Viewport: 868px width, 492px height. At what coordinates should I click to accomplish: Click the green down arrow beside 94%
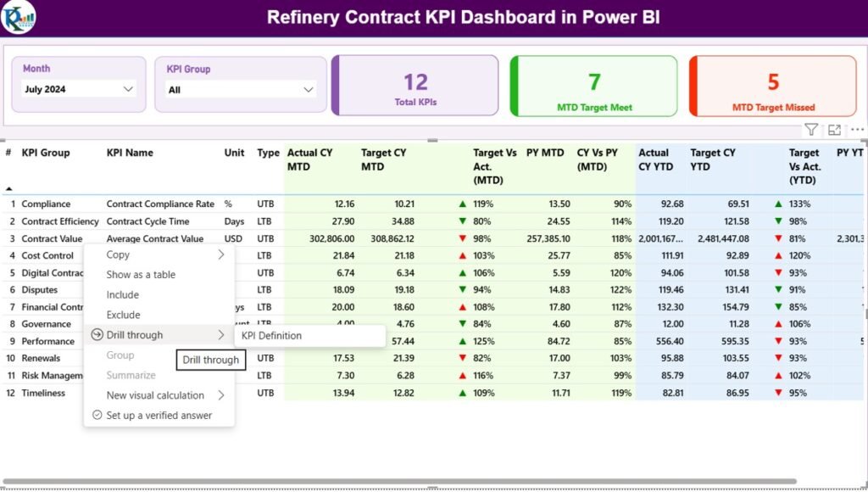click(462, 290)
